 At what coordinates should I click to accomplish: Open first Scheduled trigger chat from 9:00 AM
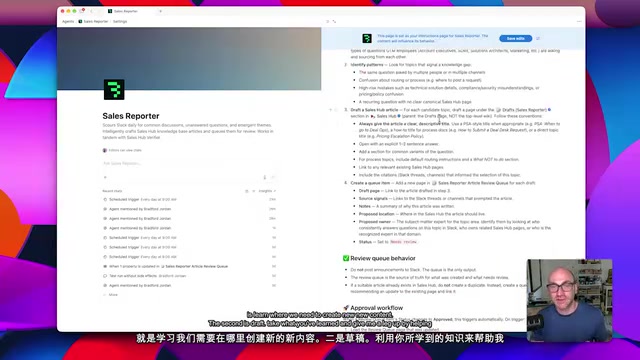189,200
